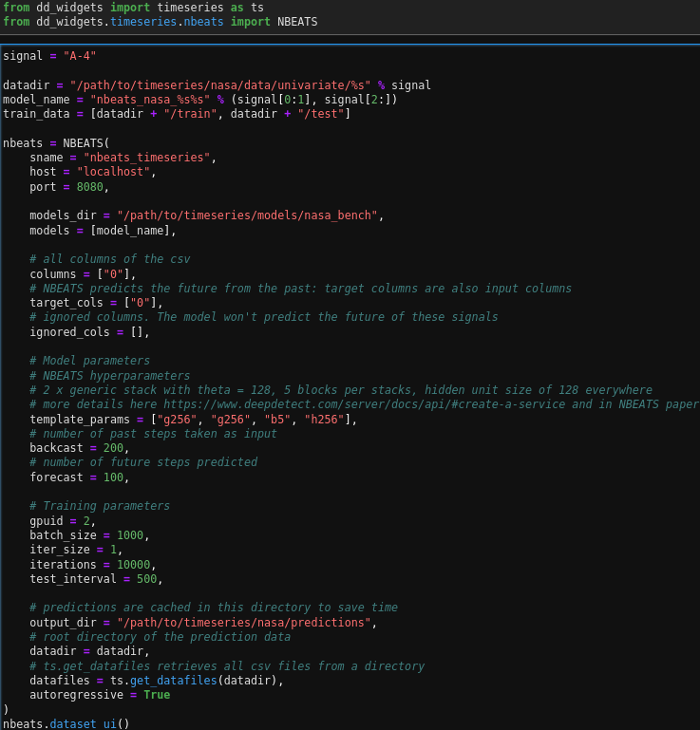Place cursor on backcast value 200
Screen dimensions: 700x730
click(112, 448)
